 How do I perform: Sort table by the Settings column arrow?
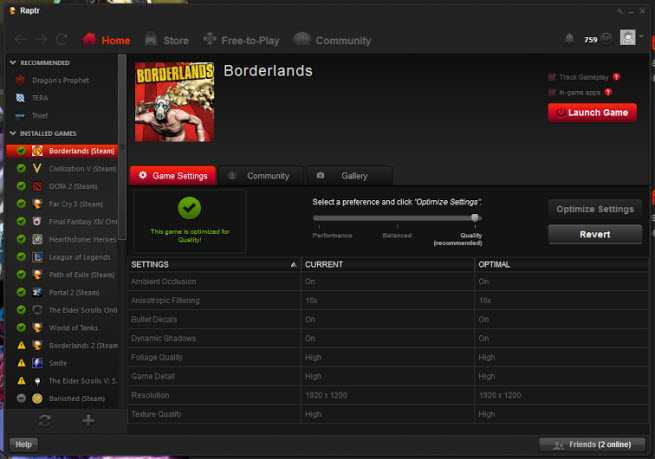click(x=294, y=264)
